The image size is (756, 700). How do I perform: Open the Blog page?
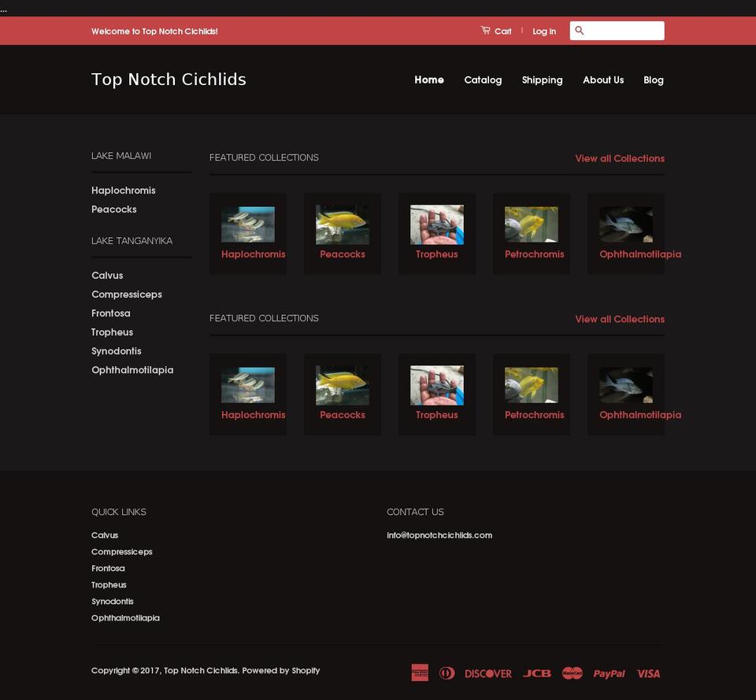653,80
